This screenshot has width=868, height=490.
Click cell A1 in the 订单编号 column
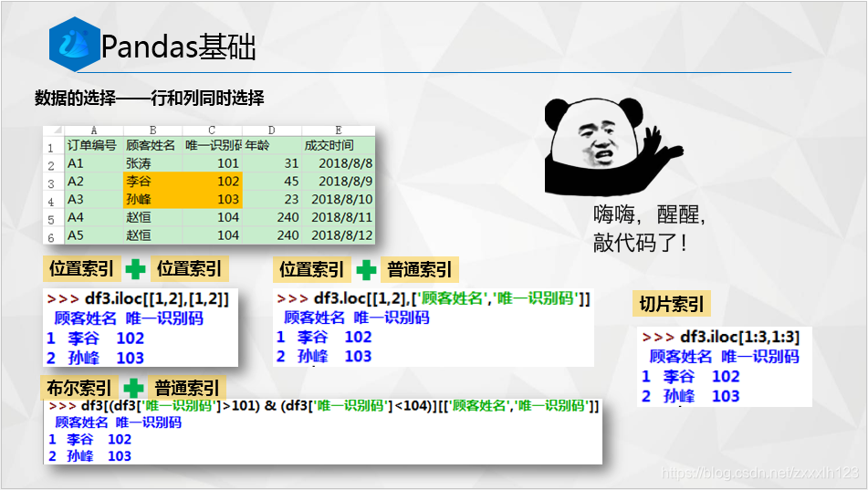[94, 163]
